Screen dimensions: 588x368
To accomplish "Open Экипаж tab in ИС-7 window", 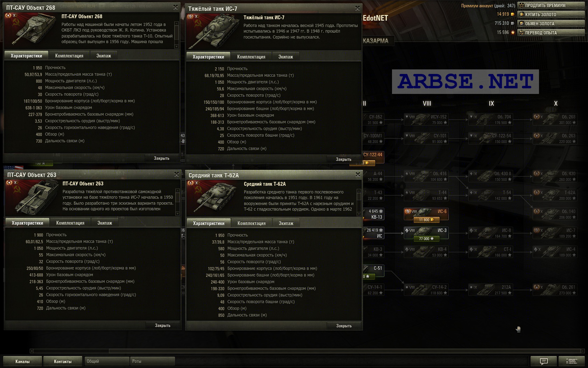I will coord(286,57).
